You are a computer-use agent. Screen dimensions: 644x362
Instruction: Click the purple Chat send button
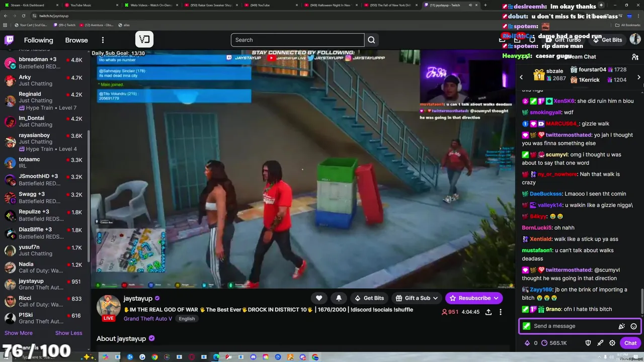point(630,343)
